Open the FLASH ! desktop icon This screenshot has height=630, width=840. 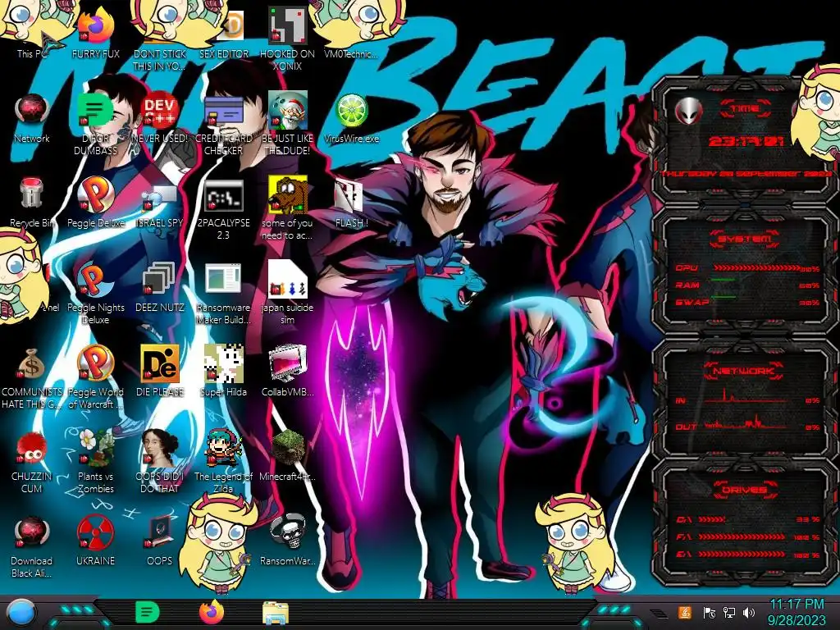(351, 203)
